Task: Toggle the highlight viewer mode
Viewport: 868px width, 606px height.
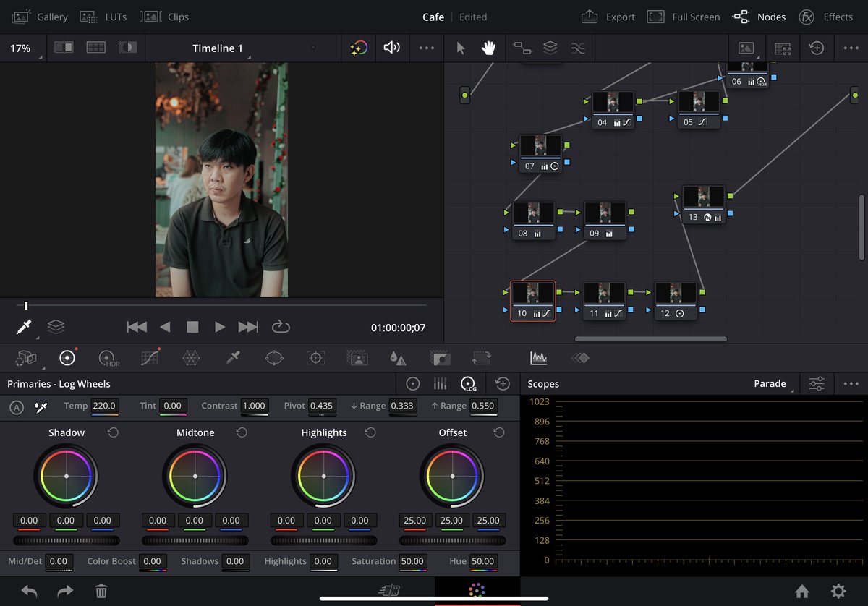Action: [127, 48]
